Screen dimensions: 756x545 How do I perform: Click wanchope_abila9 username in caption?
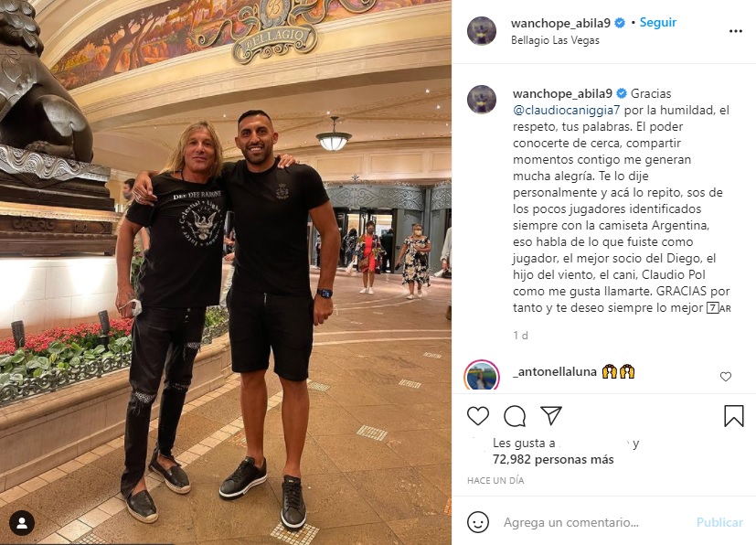562,93
